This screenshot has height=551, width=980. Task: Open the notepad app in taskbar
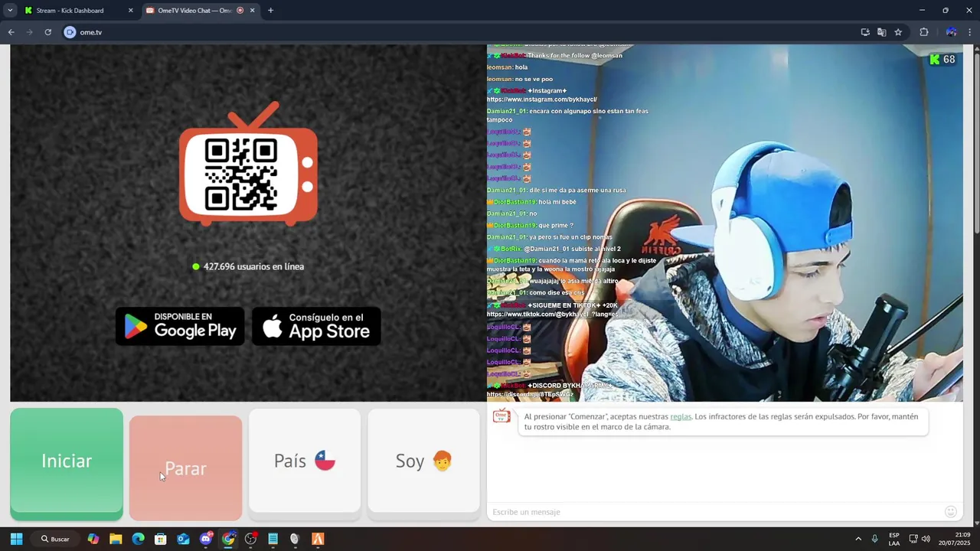(x=273, y=539)
